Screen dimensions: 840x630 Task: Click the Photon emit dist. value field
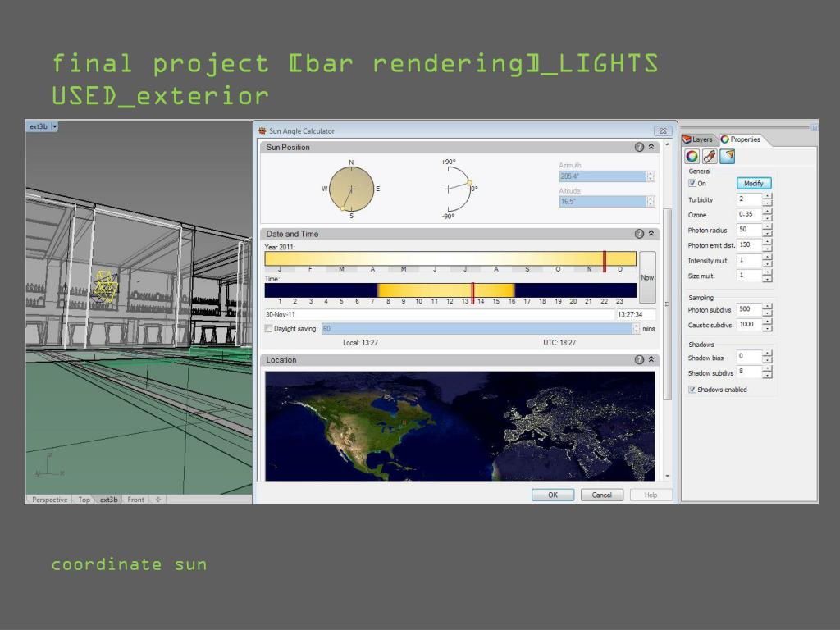pyautogui.click(x=749, y=244)
